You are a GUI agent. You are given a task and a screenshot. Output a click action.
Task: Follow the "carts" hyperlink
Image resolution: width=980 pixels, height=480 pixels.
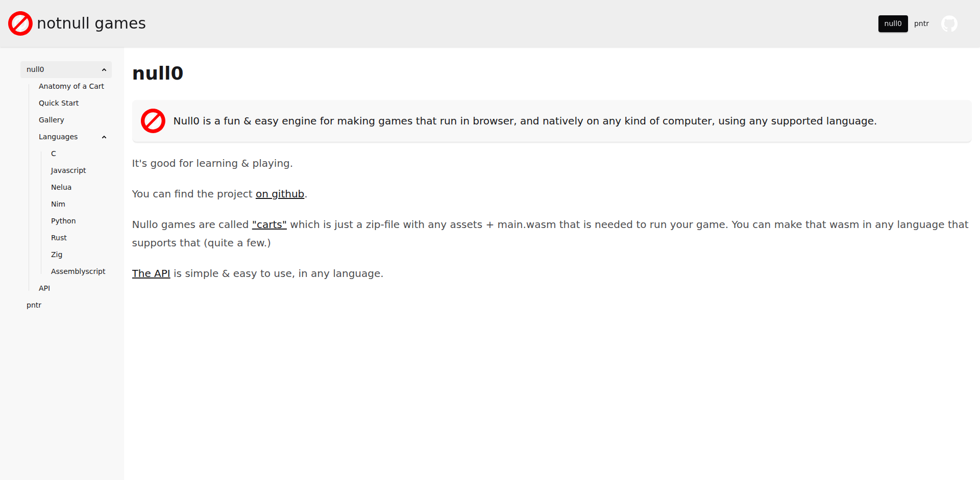(x=269, y=224)
